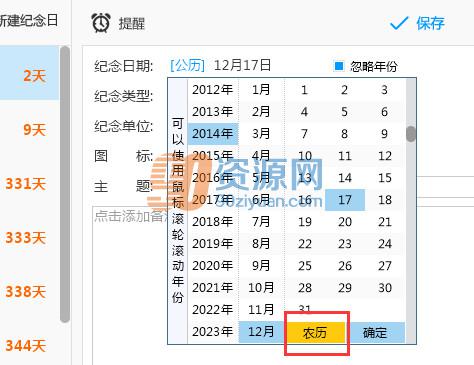Choose highlighted month 12月
The image size is (474, 365).
(x=261, y=332)
